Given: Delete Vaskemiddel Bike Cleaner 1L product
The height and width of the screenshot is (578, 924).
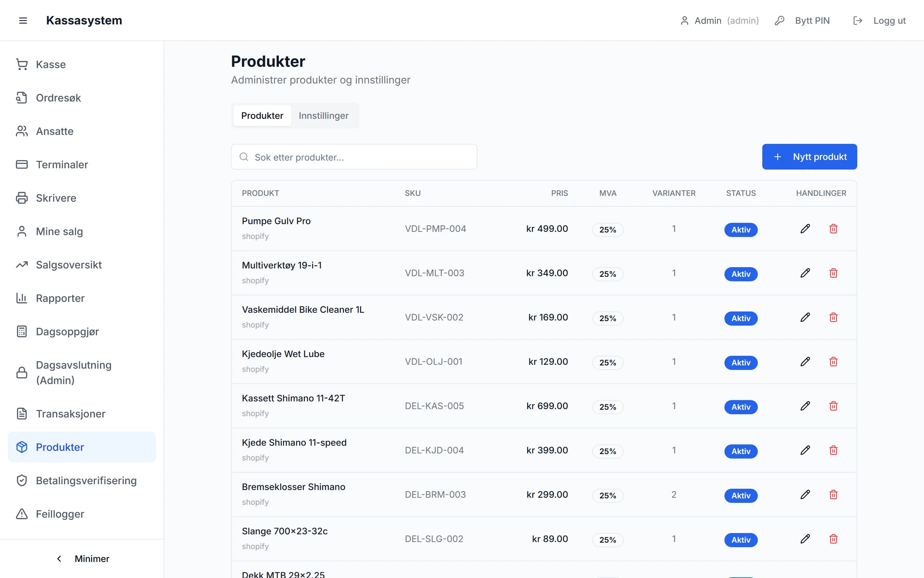Looking at the screenshot, I should [834, 317].
